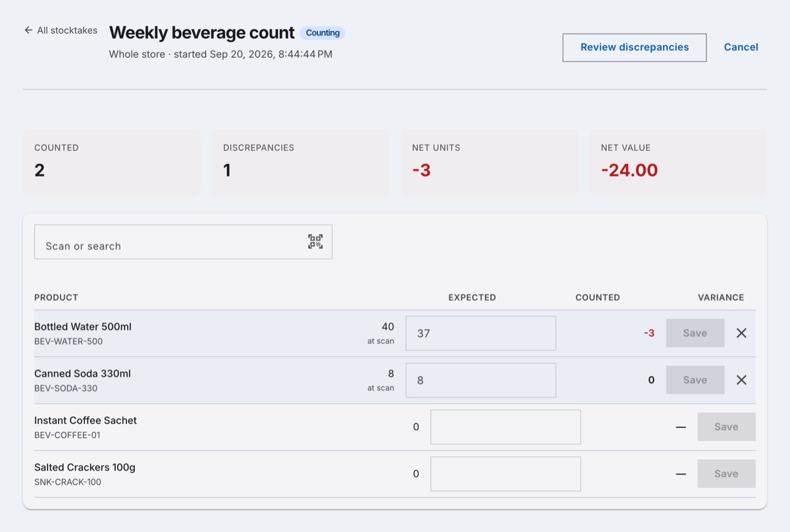Save the Canned Soda 330ml count
This screenshot has width=790, height=532.
[x=695, y=380]
